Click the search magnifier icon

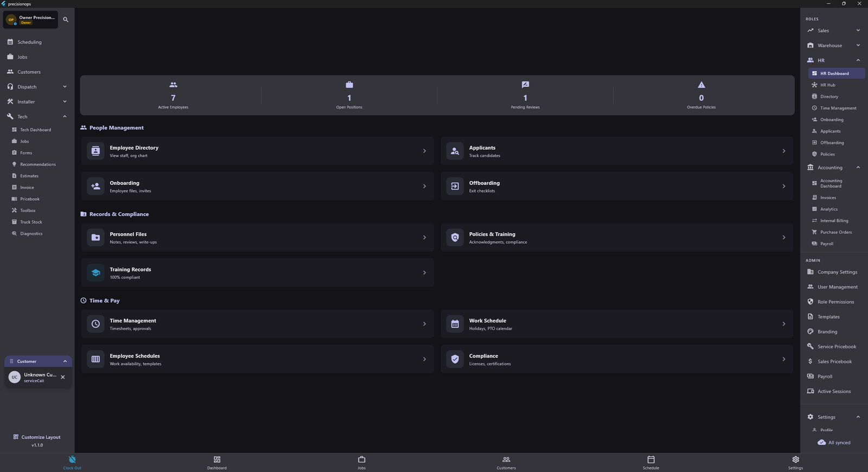(x=66, y=20)
